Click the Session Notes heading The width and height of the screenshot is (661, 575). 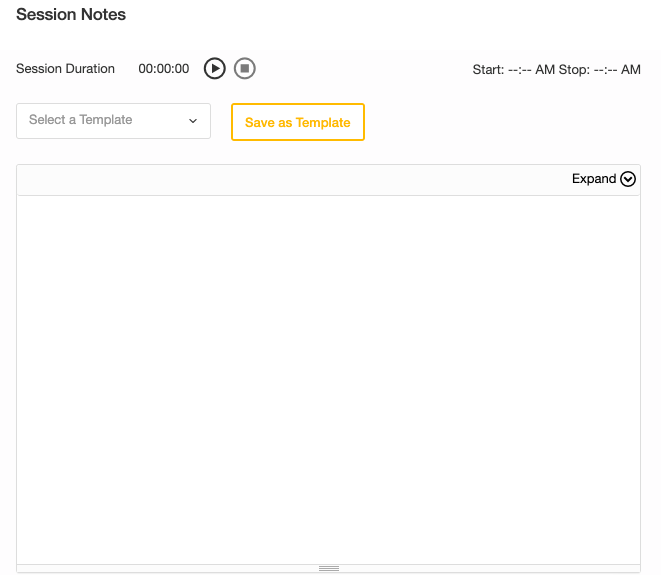[71, 14]
